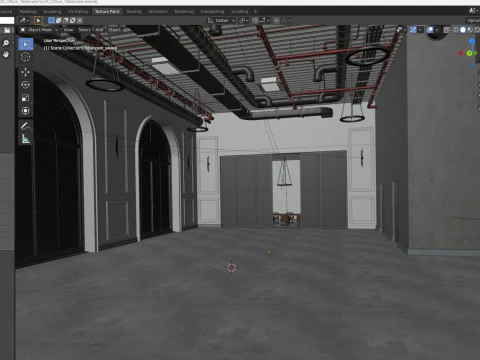The width and height of the screenshot is (480, 360).
Task: Select the 3D Cursor tool
Action: coord(25,57)
